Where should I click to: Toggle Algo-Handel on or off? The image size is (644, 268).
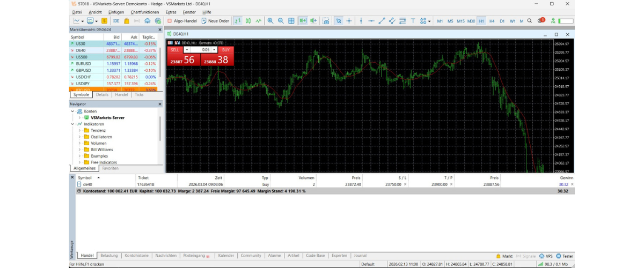[x=182, y=21]
